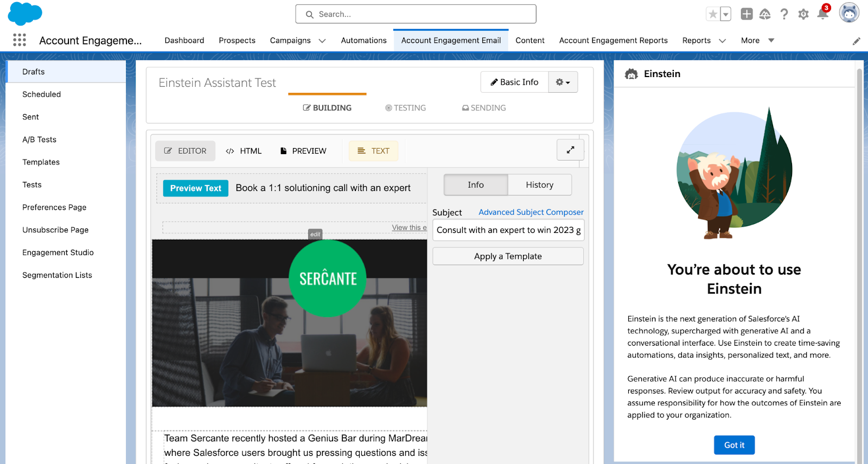
Task: Click the small 'edit' tag above header image
Action: [315, 234]
